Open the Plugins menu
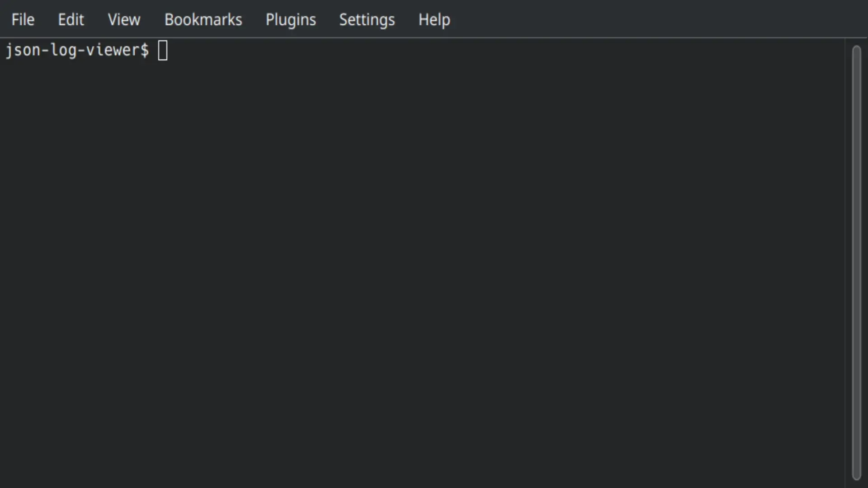This screenshot has height=488, width=868. click(x=291, y=19)
